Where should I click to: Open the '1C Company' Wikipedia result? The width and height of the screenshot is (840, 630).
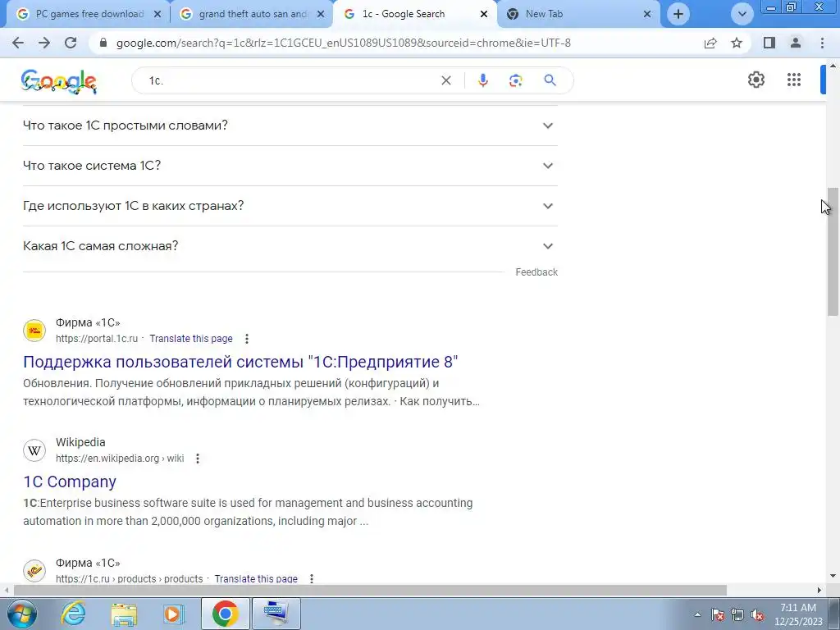70,482
